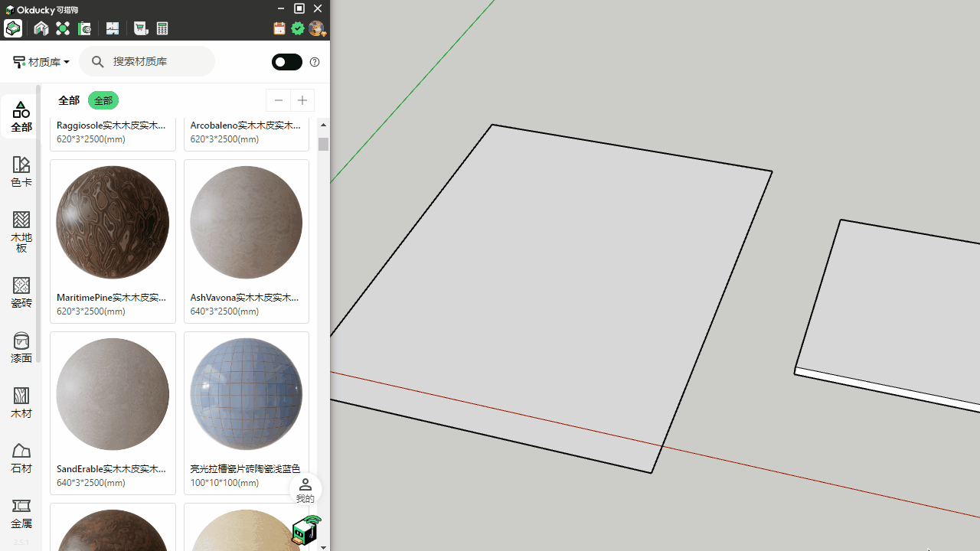Select the MaritimePine wood material thumbnail
The width and height of the screenshot is (980, 551).
pos(113,223)
